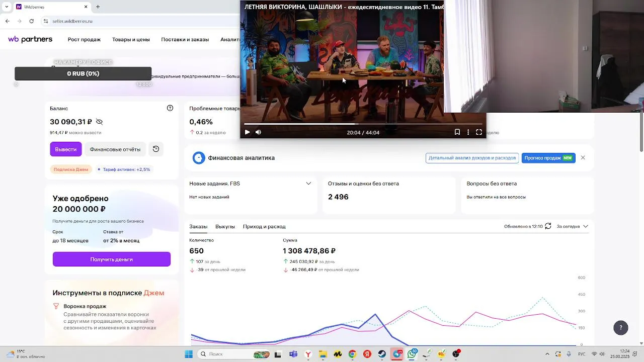Open the За сегодня period dropdown
644x362 pixels.
(572, 226)
